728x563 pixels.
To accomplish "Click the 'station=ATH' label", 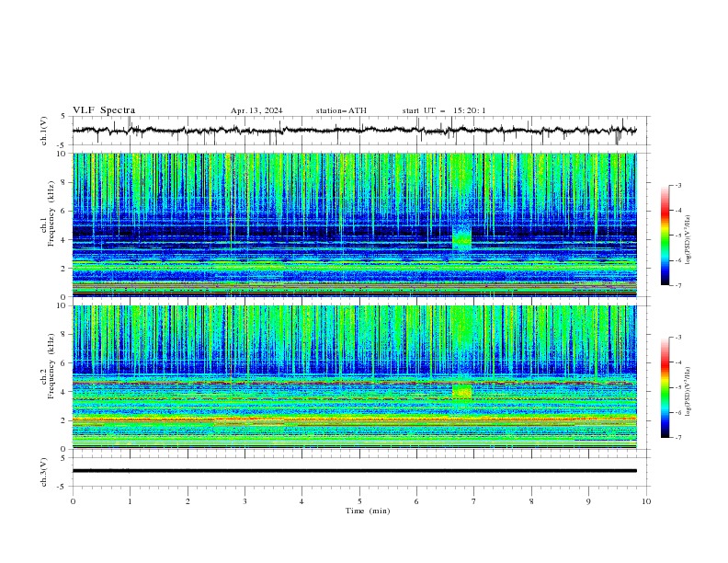I will (x=341, y=110).
